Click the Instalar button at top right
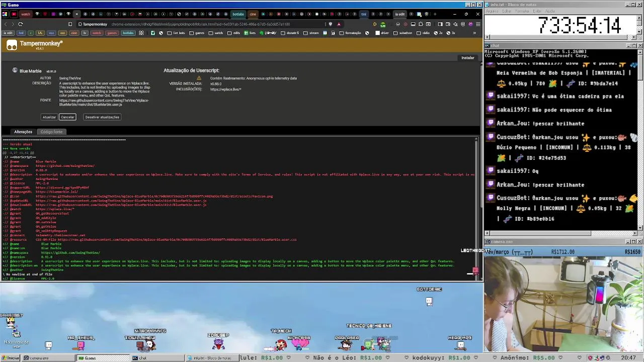644x362 pixels. point(467,58)
